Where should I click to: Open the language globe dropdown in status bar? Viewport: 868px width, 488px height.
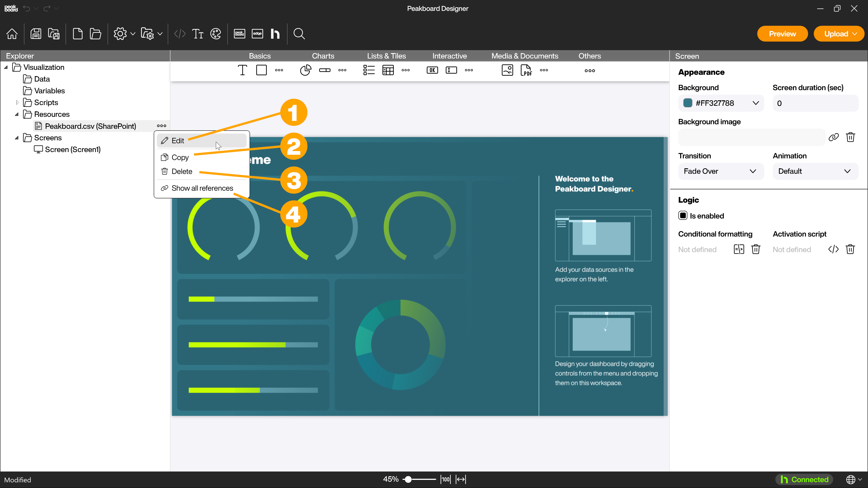coord(854,479)
